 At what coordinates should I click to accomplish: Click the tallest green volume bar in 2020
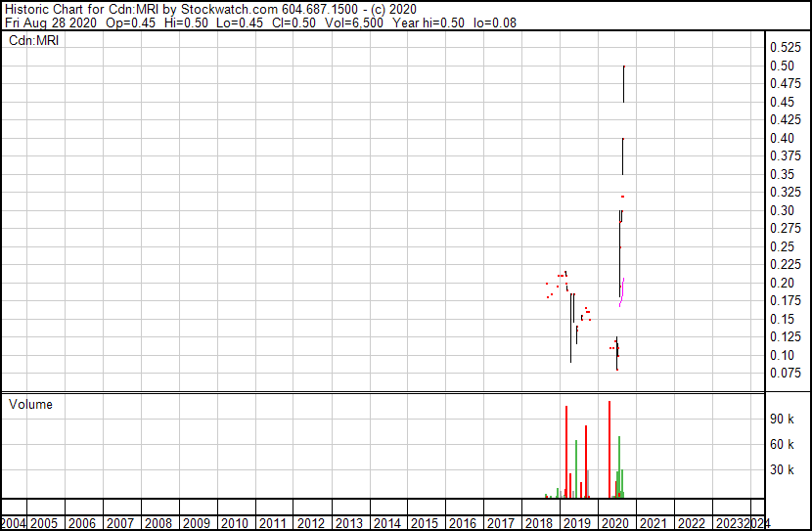click(x=619, y=466)
